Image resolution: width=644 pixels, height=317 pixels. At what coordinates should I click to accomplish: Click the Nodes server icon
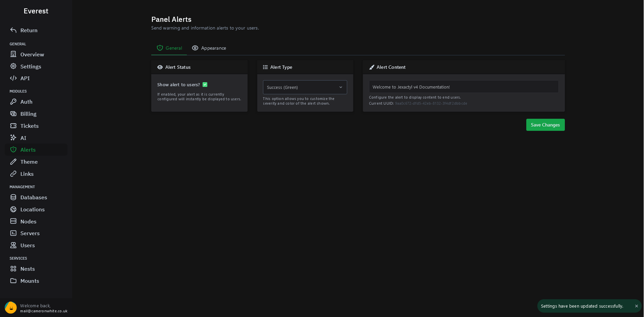[13, 221]
